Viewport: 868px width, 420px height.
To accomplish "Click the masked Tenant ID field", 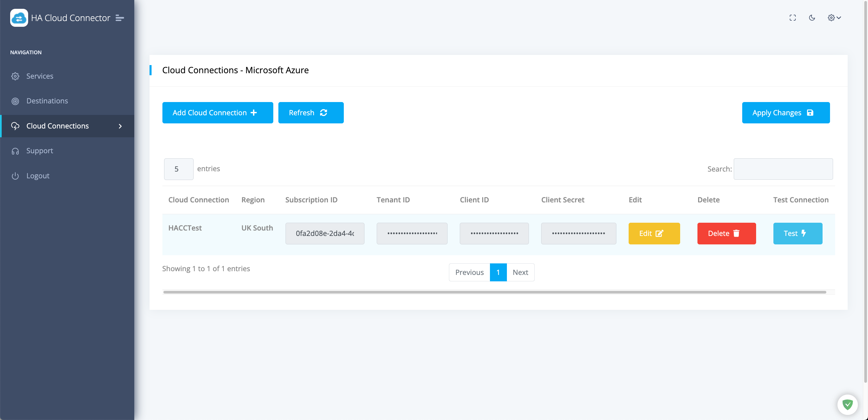I will click(412, 234).
